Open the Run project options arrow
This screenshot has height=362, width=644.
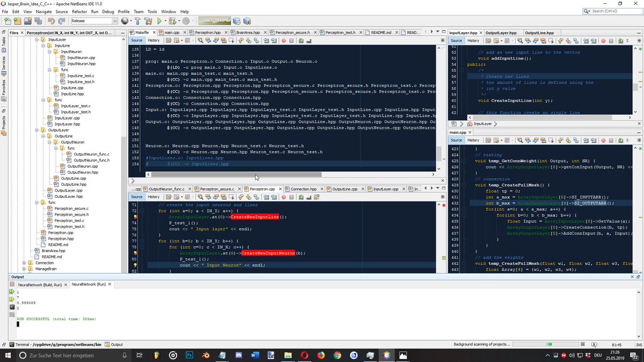165,21
